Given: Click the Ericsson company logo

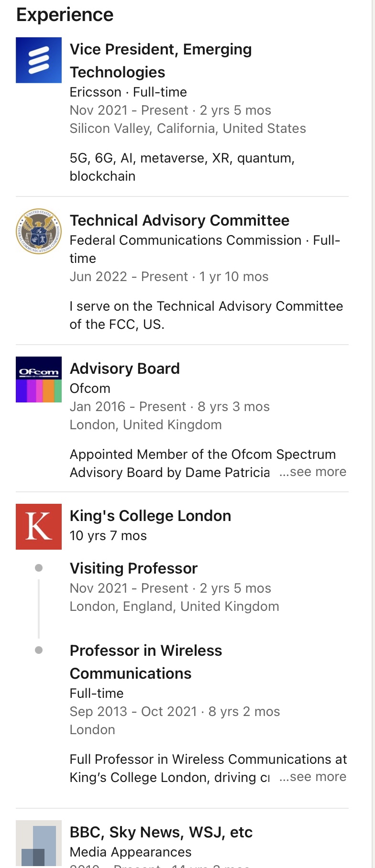Looking at the screenshot, I should 39,60.
